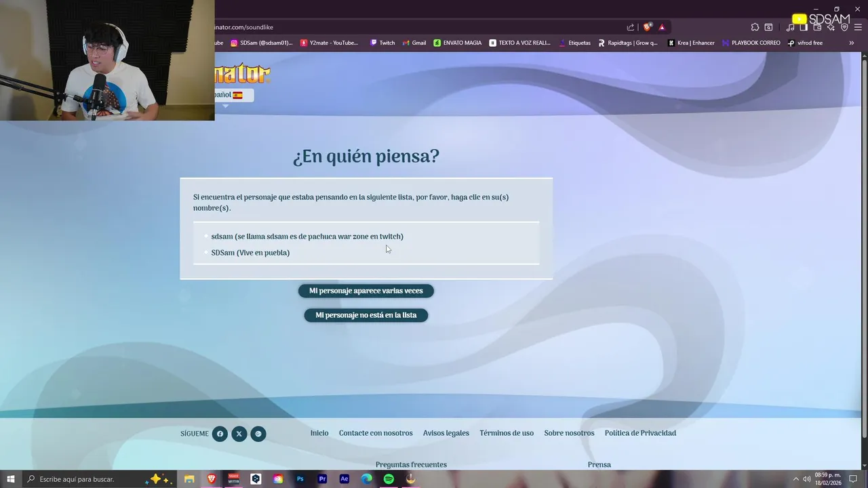This screenshot has width=868, height=488.
Task: Open File Explorer from taskbar
Action: tap(189, 479)
